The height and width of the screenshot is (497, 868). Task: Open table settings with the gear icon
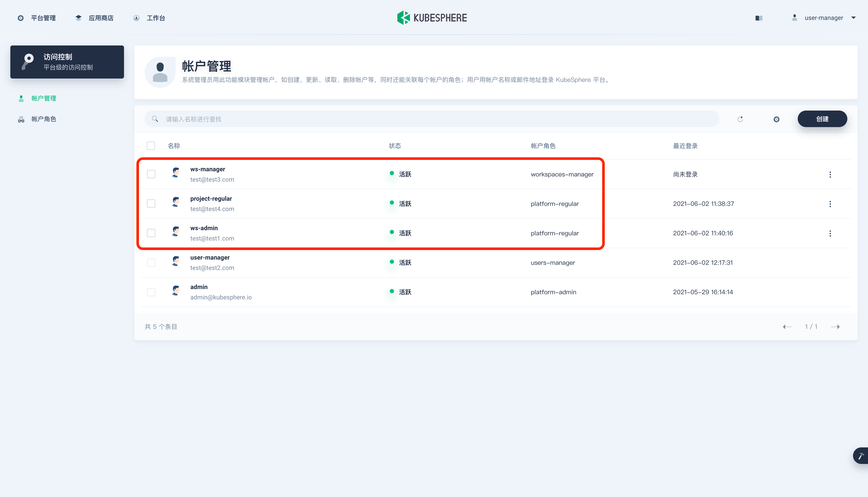776,119
